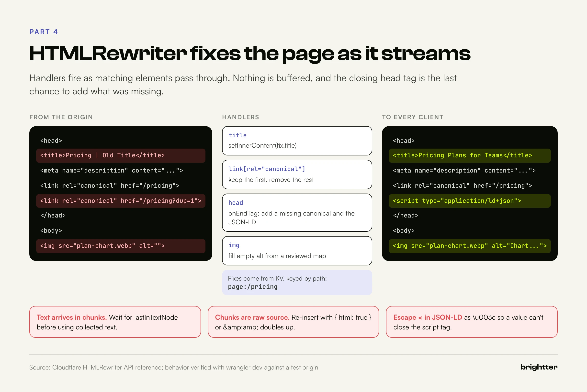Viewport: 587px width, 392px height.
Task: Click the script type="application/ld+json" line
Action: click(x=470, y=201)
